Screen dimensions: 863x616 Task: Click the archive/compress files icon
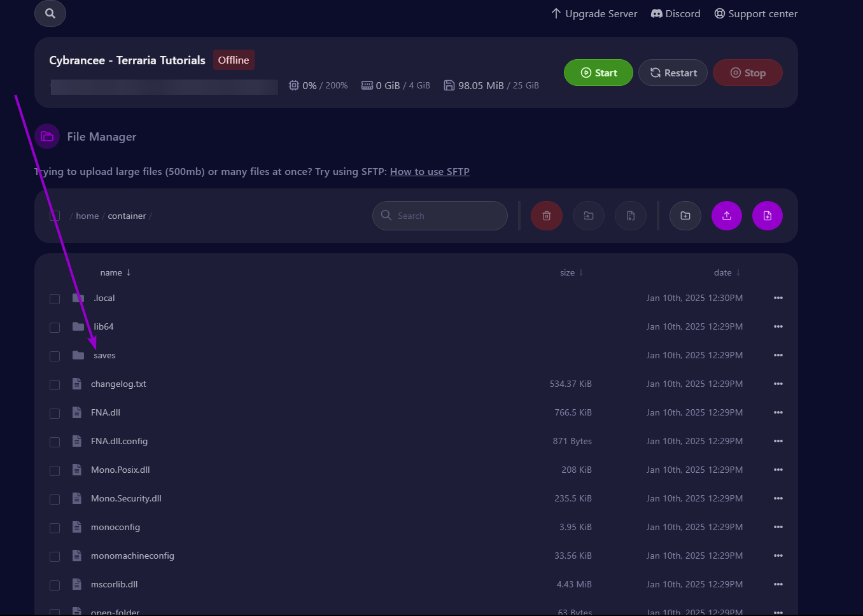coord(630,216)
